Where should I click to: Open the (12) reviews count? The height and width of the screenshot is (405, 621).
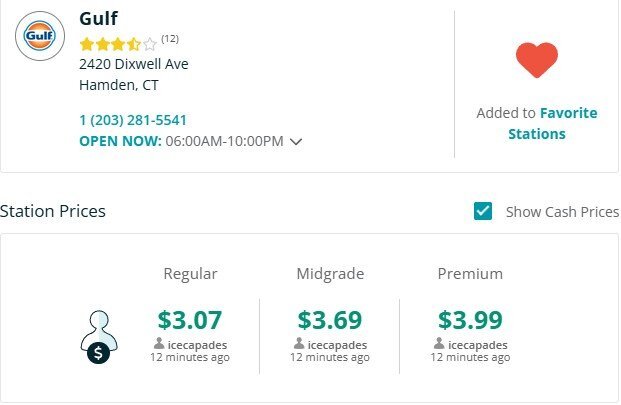click(170, 39)
